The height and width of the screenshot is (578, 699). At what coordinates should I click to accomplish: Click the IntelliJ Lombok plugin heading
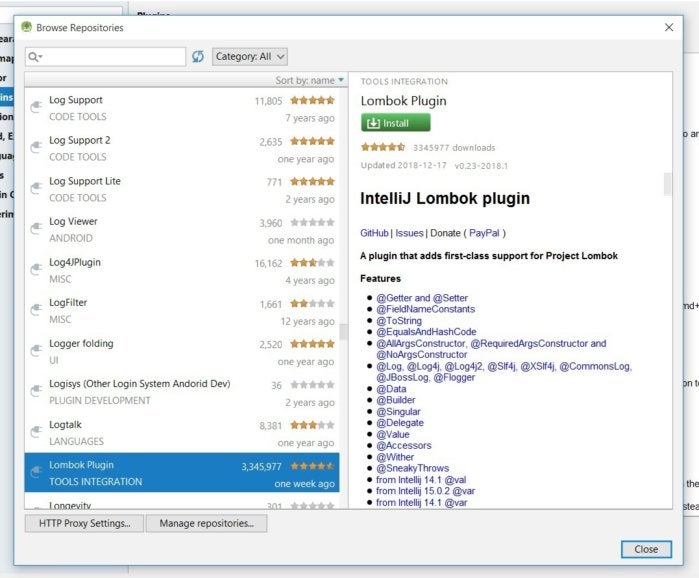[445, 198]
